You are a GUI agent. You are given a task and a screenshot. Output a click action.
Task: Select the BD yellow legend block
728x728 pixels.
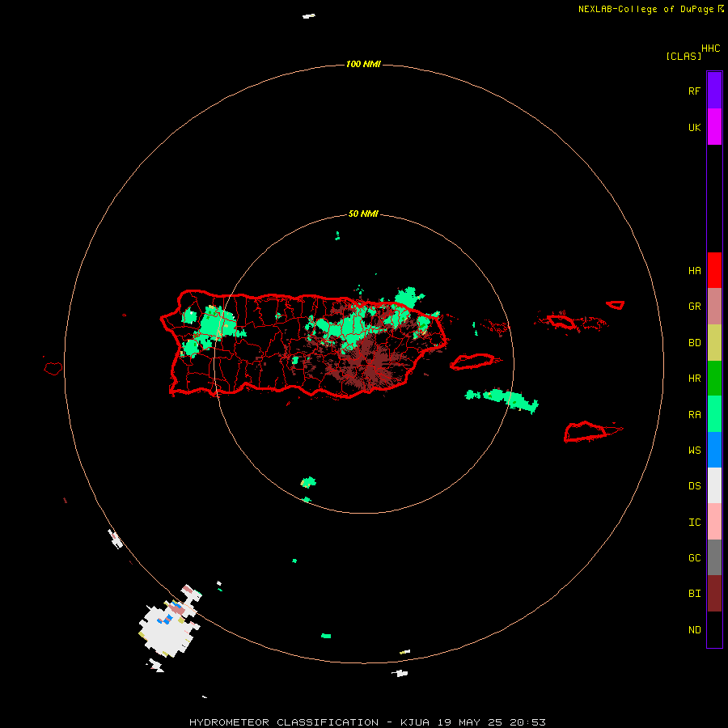click(x=714, y=342)
